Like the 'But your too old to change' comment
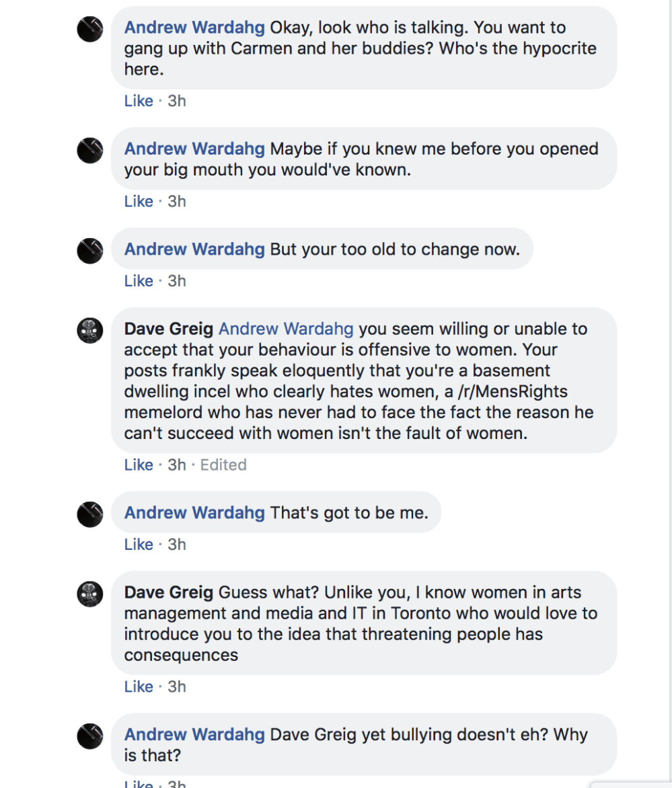Viewport: 672px width, 788px height. point(138,280)
